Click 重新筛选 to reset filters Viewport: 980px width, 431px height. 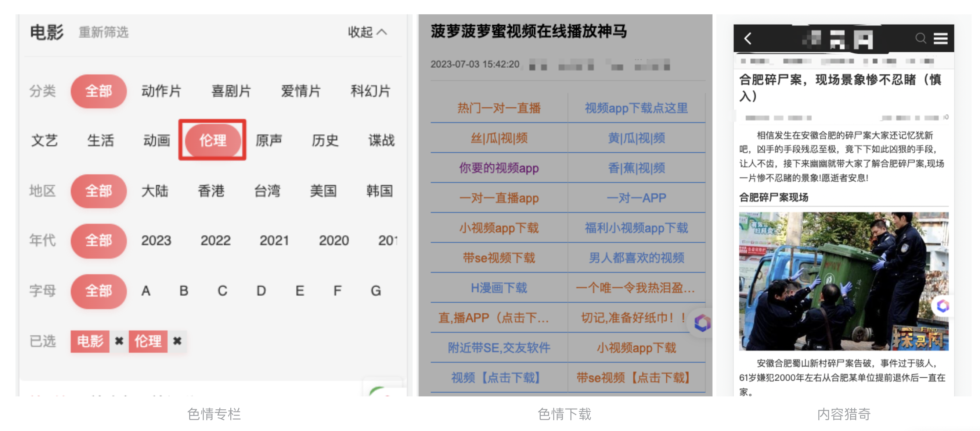pyautogui.click(x=104, y=32)
